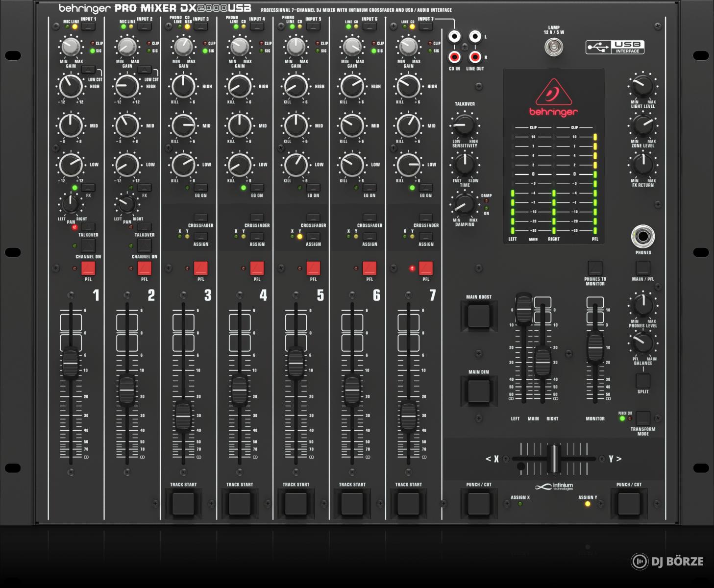Hit channel 3 Track Start button

(x=183, y=503)
